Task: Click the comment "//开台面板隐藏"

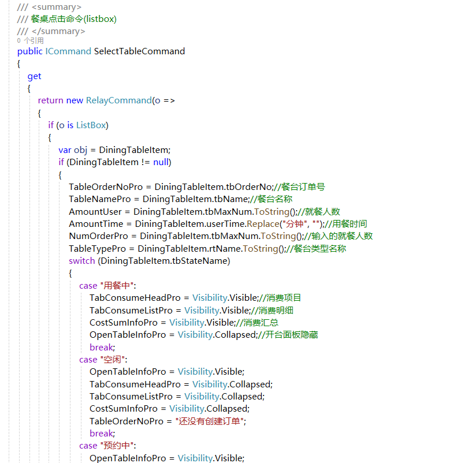Action: point(288,335)
